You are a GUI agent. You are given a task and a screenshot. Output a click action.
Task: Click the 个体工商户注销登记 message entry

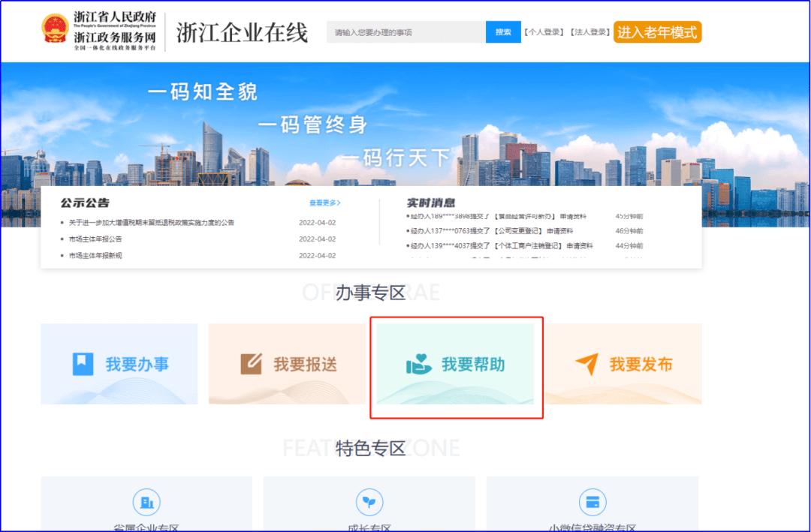[499, 245]
